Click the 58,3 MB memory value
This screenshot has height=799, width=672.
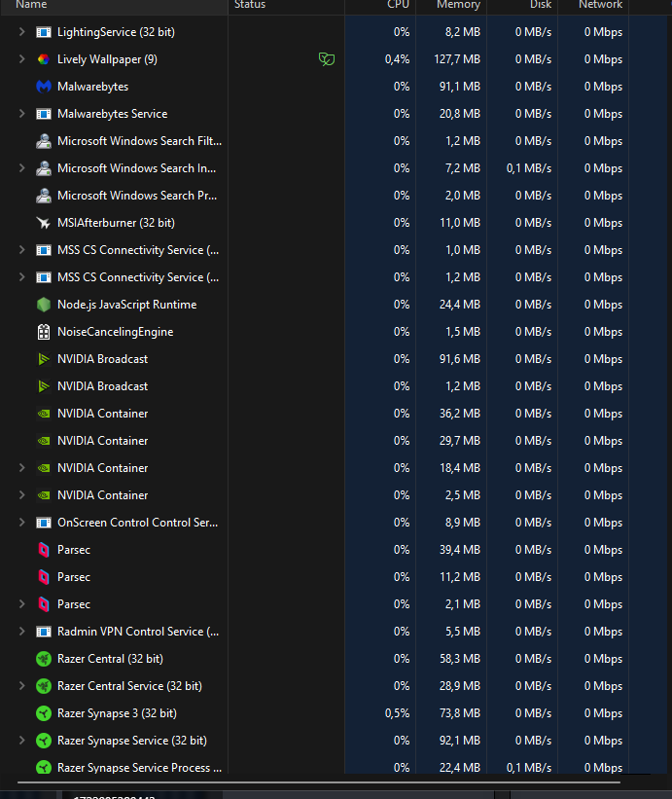pos(460,659)
